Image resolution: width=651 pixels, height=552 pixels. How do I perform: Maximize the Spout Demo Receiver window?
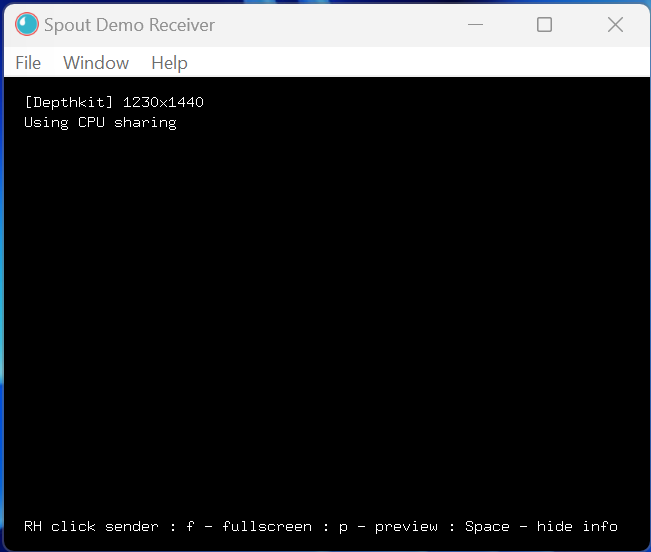click(544, 25)
